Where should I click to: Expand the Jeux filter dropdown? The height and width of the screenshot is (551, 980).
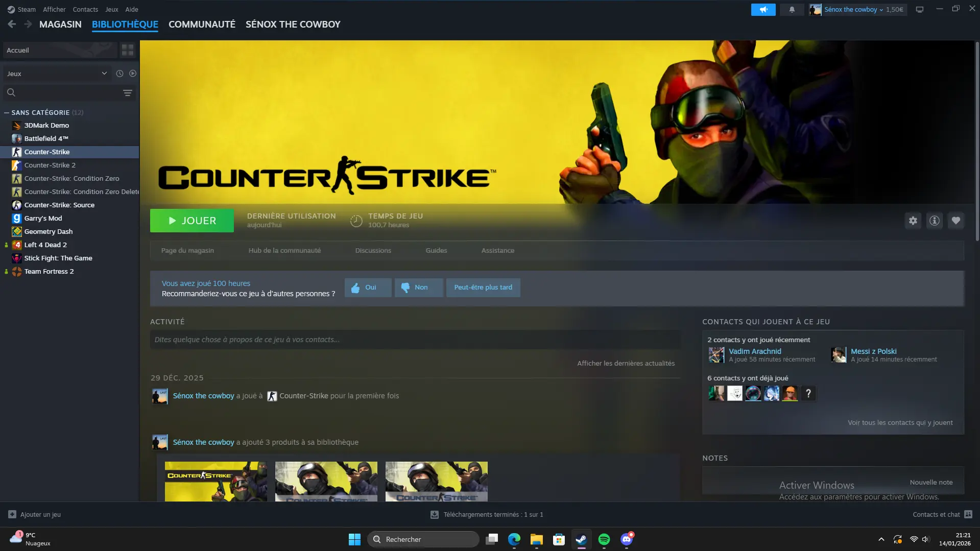tap(57, 74)
